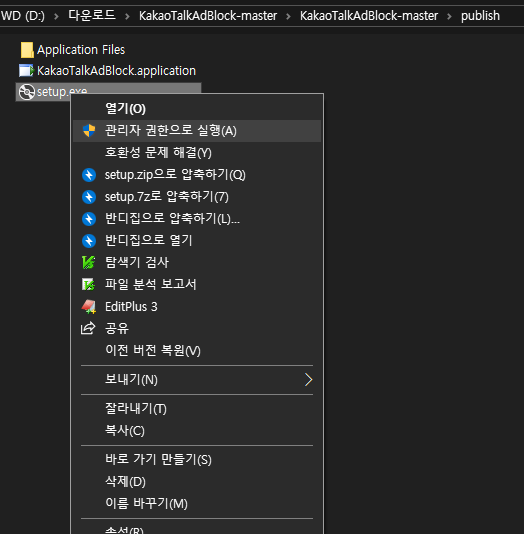This screenshot has width=524, height=534.
Task: Choose 삭제(D) to delete
Action: pos(197,482)
